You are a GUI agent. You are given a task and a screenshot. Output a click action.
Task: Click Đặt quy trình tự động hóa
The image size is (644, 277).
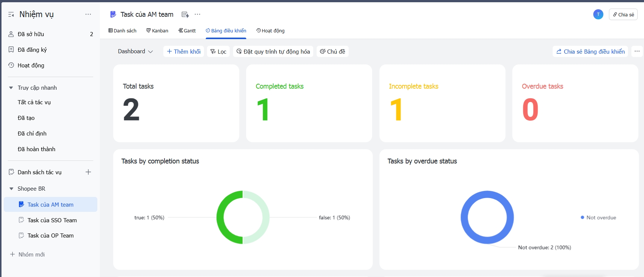point(273,51)
